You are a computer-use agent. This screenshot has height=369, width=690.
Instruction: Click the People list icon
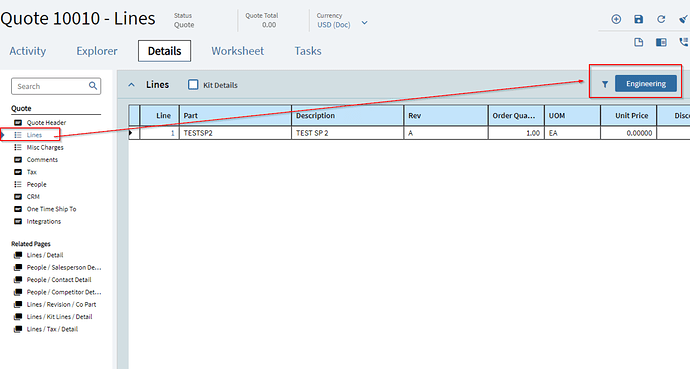18,184
